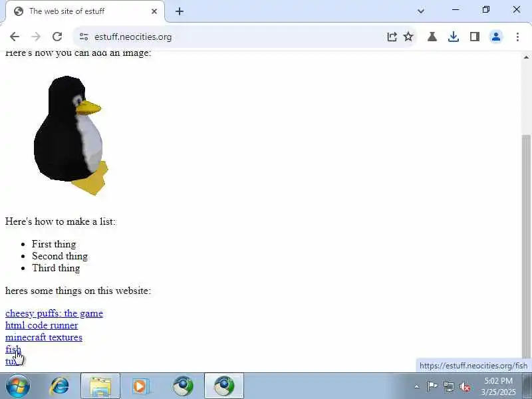
Task: Open 'cheesy puffs: the game' link
Action: [x=54, y=313]
